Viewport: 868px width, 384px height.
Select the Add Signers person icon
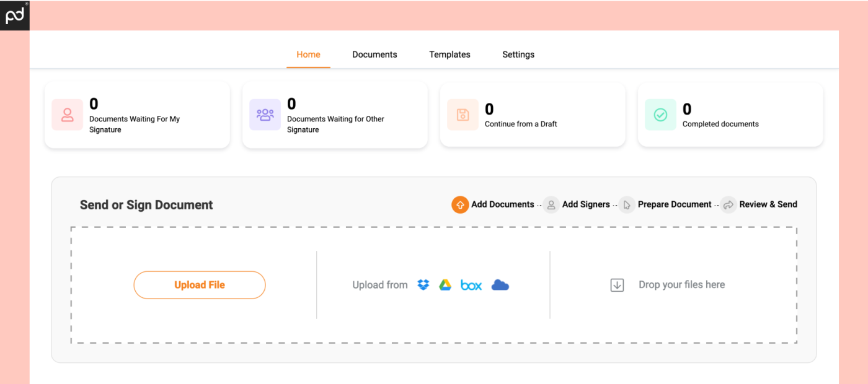pos(551,204)
